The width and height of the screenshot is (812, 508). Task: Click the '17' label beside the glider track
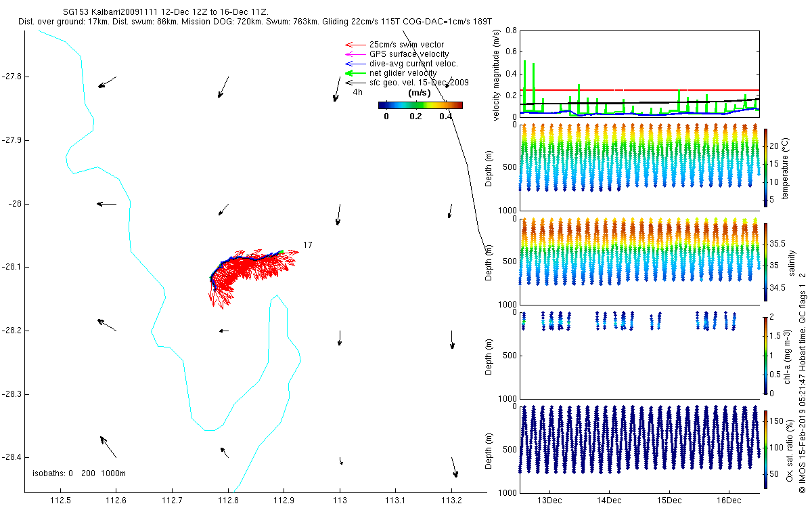[307, 245]
